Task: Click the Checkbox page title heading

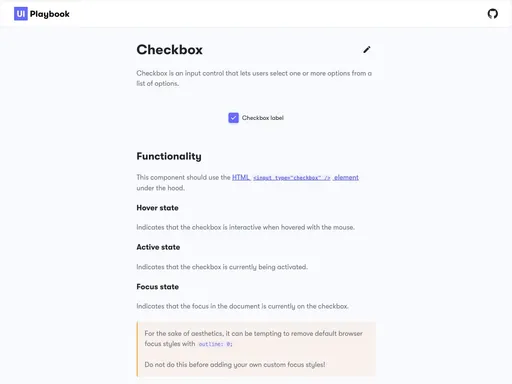Action: (x=169, y=50)
